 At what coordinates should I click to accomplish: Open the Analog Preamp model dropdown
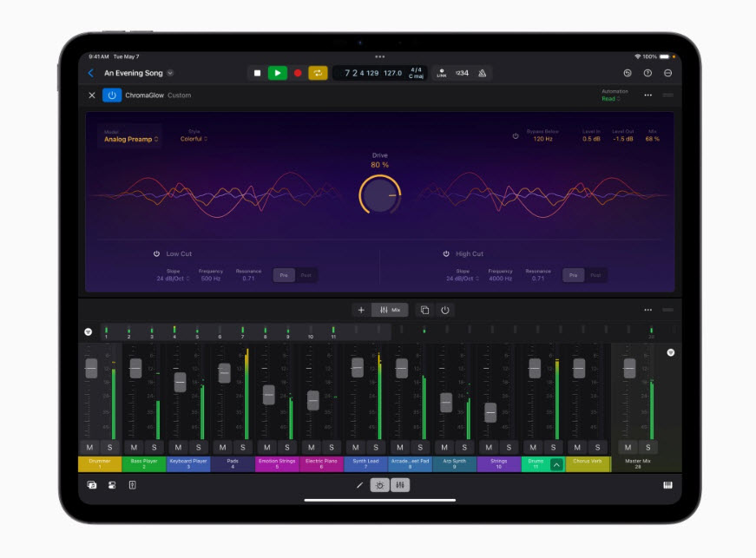[131, 139]
